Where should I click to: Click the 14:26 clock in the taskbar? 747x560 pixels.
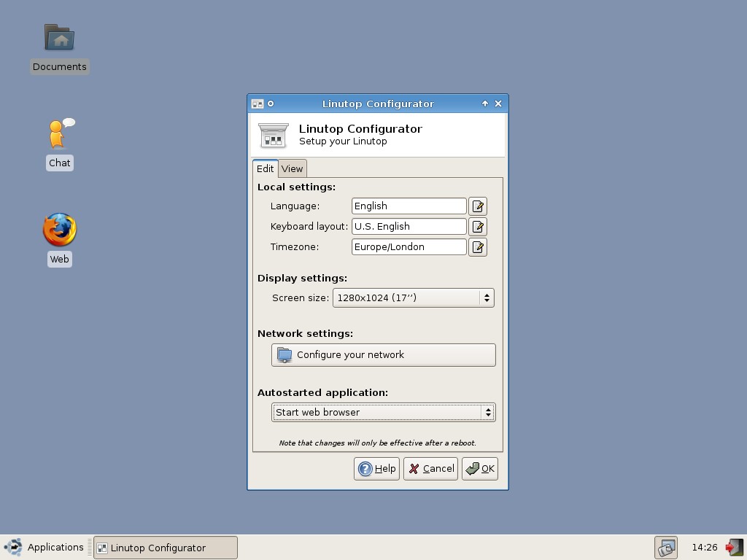(704, 547)
